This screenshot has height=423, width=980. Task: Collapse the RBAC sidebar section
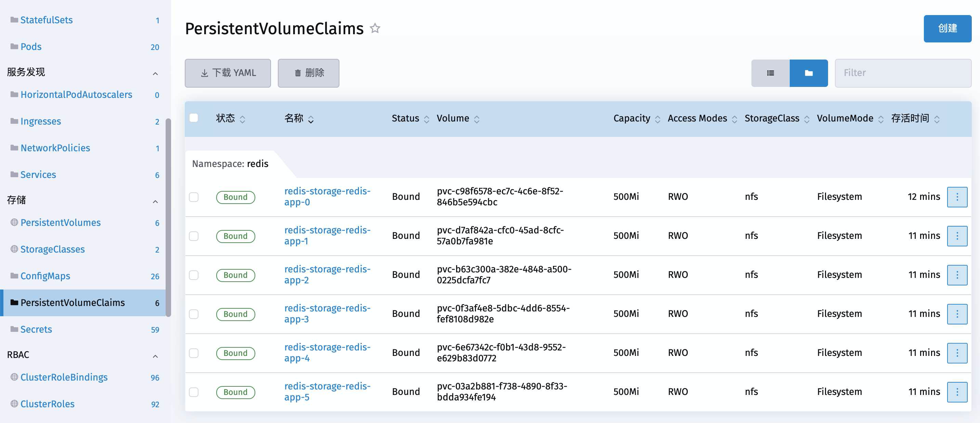155,356
